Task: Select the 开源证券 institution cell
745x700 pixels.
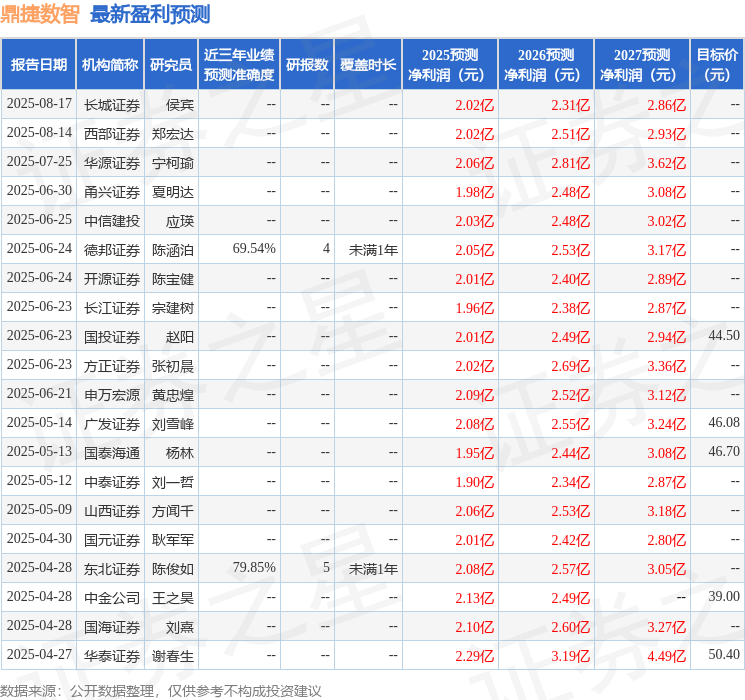Action: click(112, 279)
